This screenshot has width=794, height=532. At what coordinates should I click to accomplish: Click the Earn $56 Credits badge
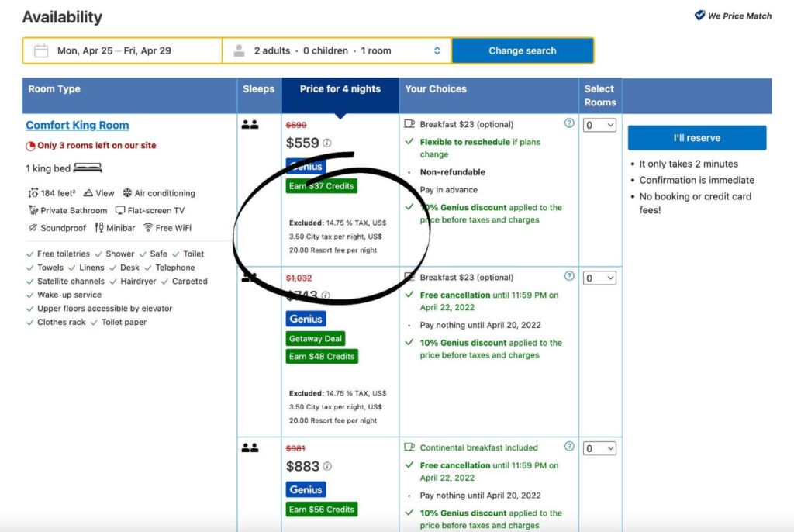coord(322,510)
